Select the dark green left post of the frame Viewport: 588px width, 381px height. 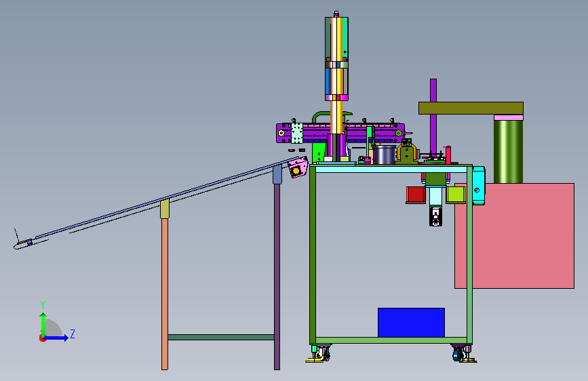pyautogui.click(x=313, y=254)
